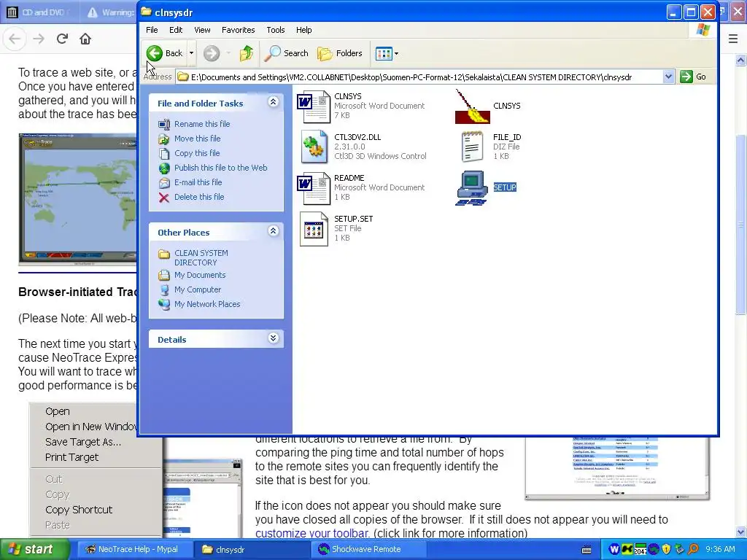
Task: Open CLEAN SYSTEM DIRECTORY in Other Places
Action: [201, 257]
